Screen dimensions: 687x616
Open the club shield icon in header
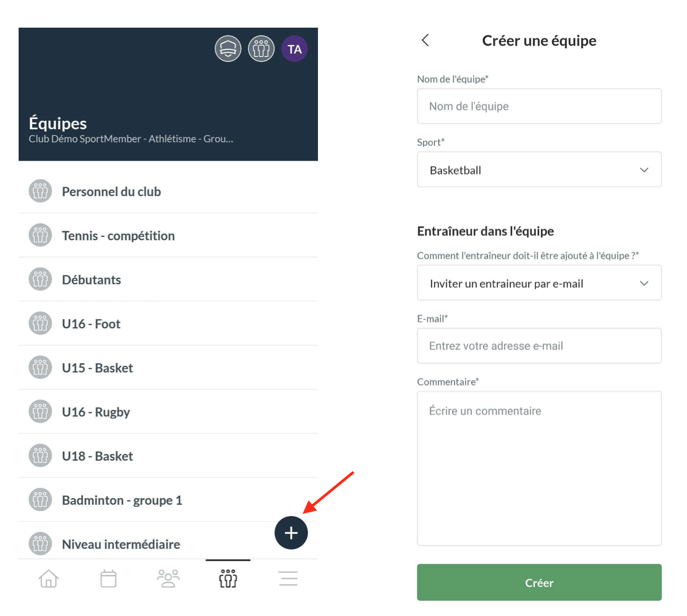pyautogui.click(x=228, y=49)
